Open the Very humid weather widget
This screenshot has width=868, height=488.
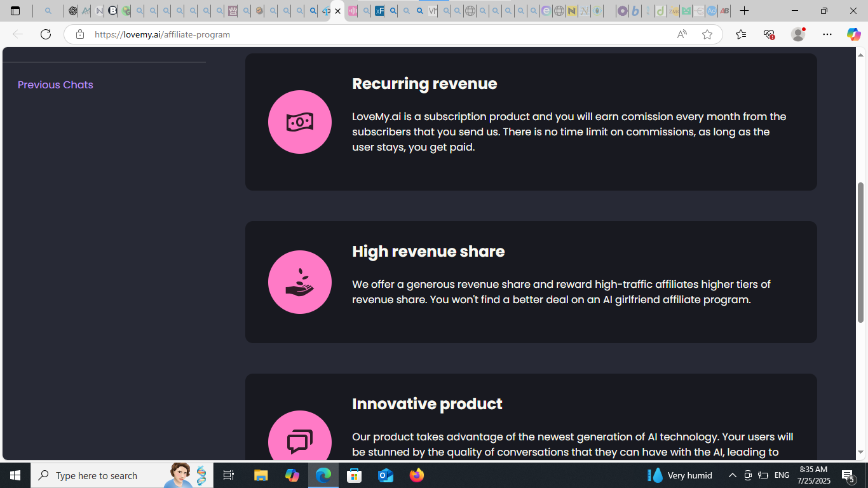[680, 475]
